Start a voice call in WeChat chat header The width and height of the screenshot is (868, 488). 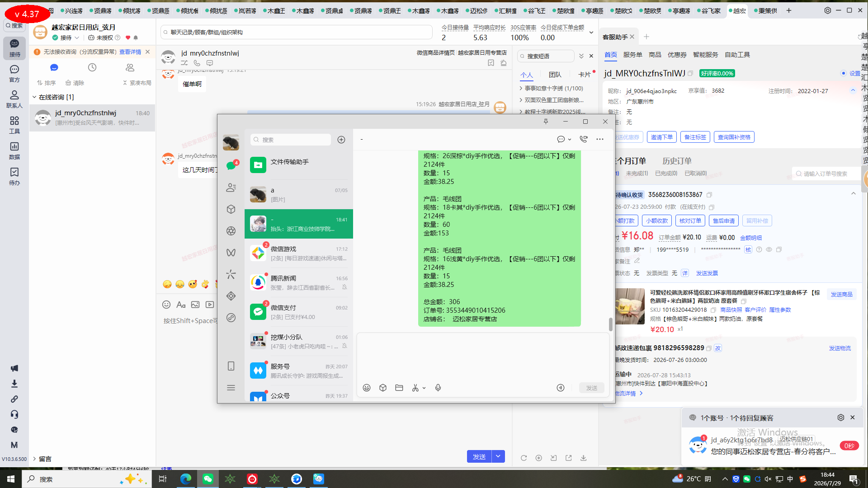pos(584,139)
